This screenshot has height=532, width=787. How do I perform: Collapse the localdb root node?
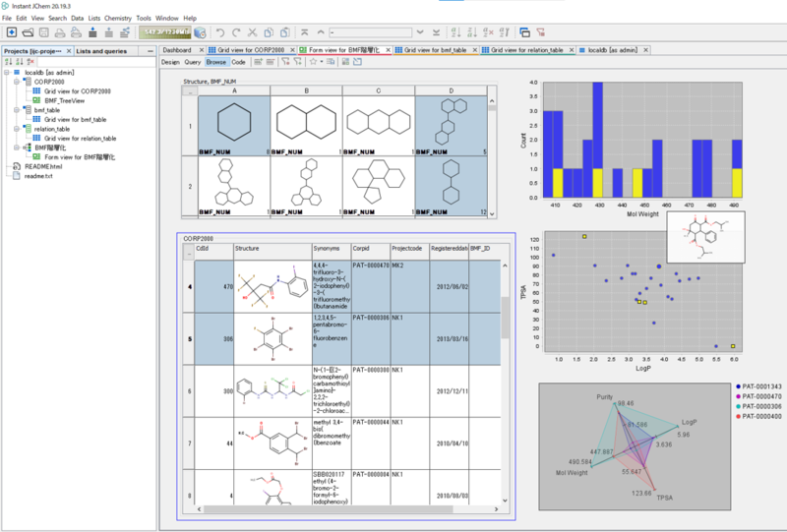(8, 72)
